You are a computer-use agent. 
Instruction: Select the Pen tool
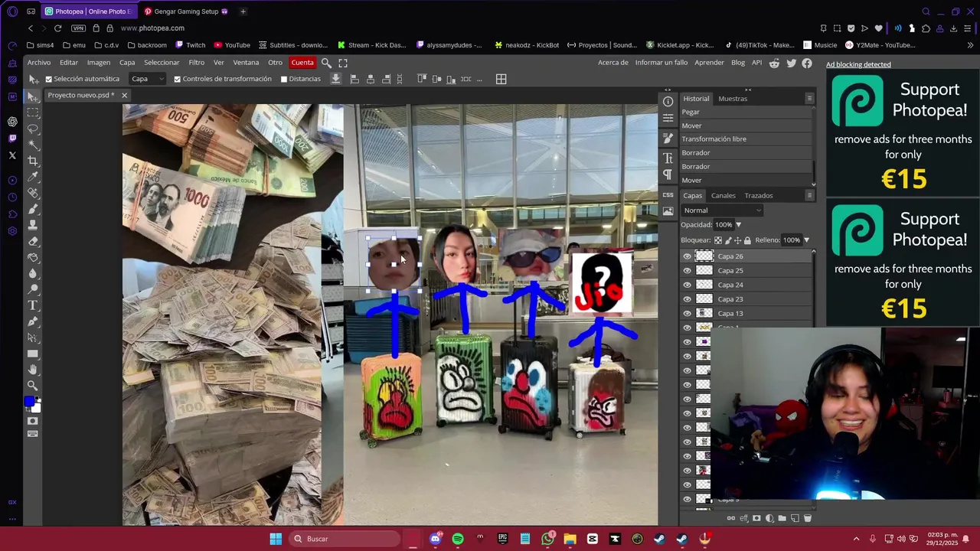click(x=33, y=321)
